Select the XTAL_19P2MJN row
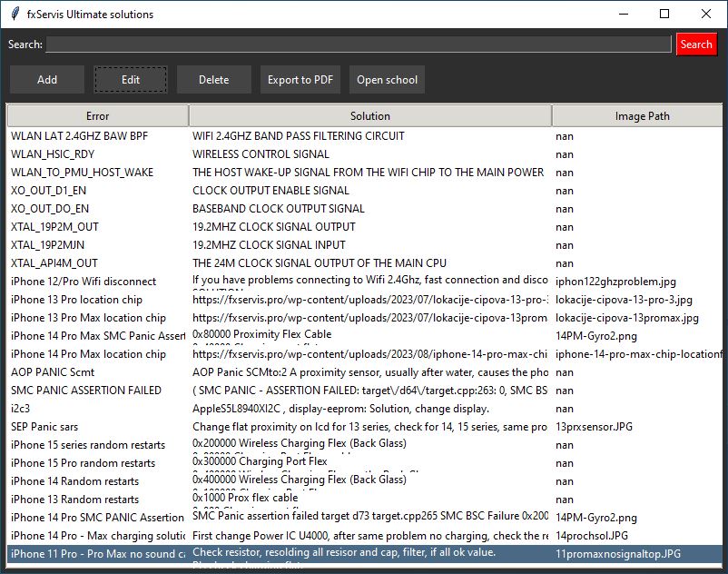728x574 pixels. pyautogui.click(x=365, y=244)
